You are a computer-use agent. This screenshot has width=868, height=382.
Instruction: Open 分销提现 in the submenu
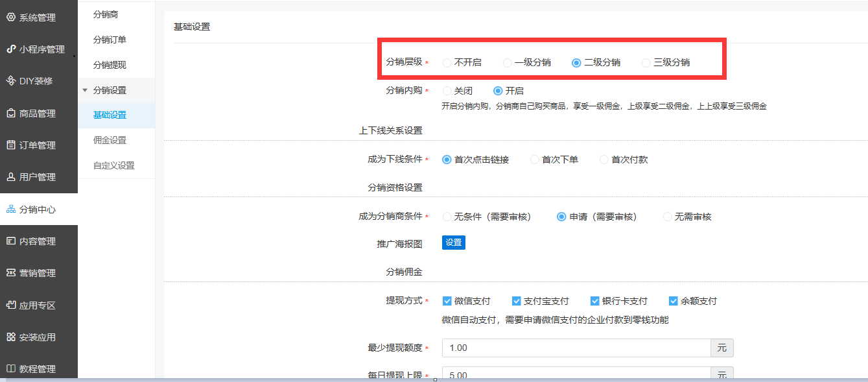click(110, 65)
